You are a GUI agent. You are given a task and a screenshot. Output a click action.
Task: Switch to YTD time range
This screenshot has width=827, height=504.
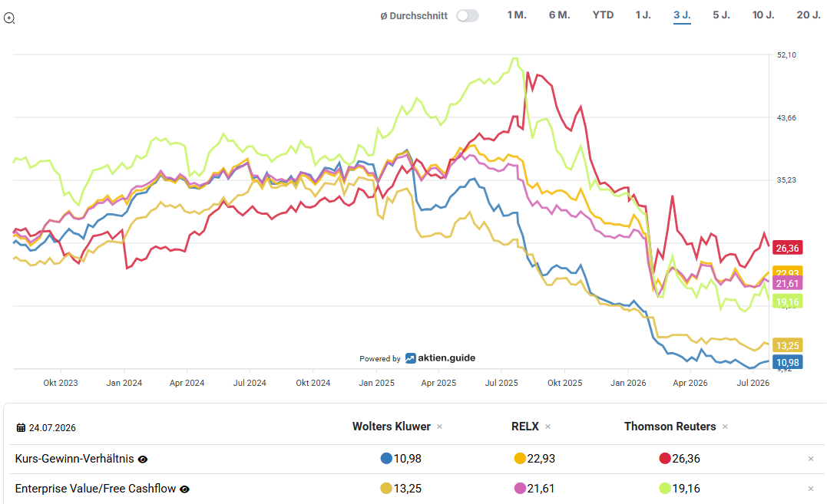(603, 15)
